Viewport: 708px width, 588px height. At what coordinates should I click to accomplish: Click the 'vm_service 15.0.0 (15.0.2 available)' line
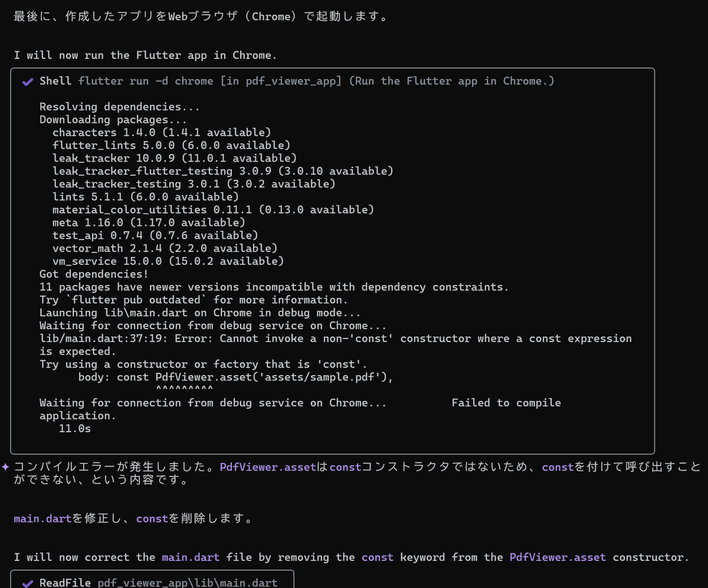[168, 261]
